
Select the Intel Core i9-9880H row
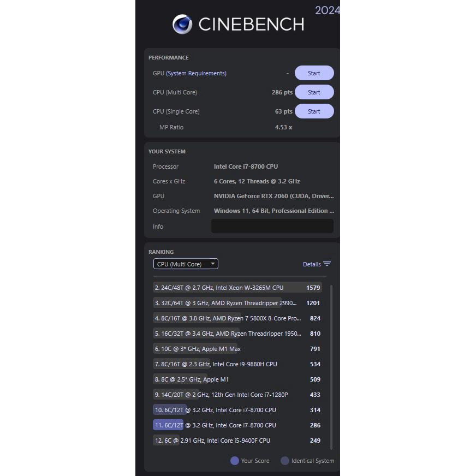pyautogui.click(x=237, y=364)
